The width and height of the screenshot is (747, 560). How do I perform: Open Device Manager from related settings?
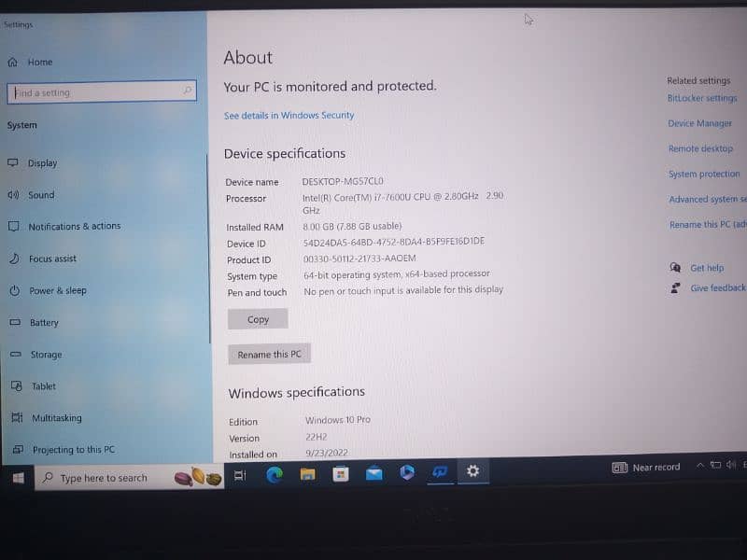pos(699,124)
